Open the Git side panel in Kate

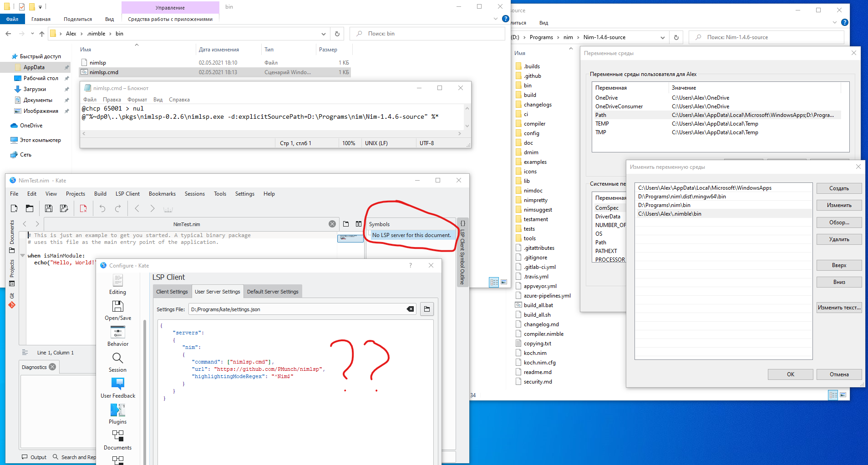12,302
